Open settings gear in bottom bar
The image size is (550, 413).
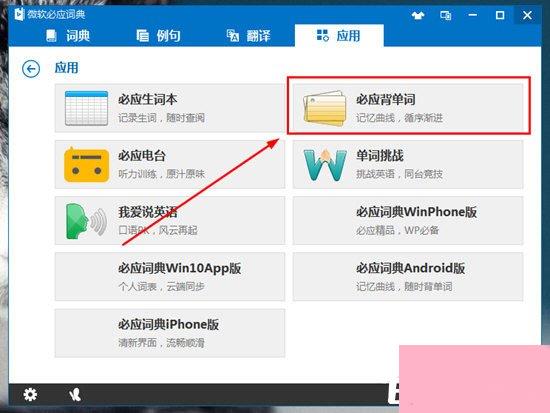pos(30,394)
